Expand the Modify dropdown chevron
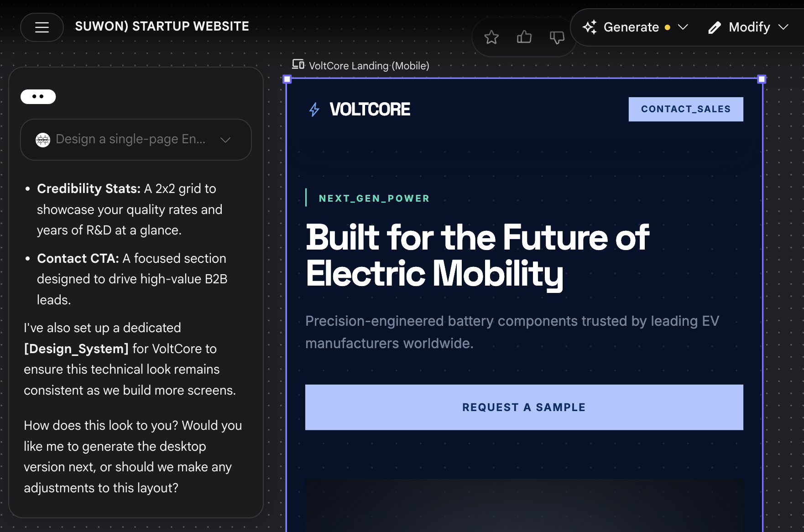 [783, 27]
